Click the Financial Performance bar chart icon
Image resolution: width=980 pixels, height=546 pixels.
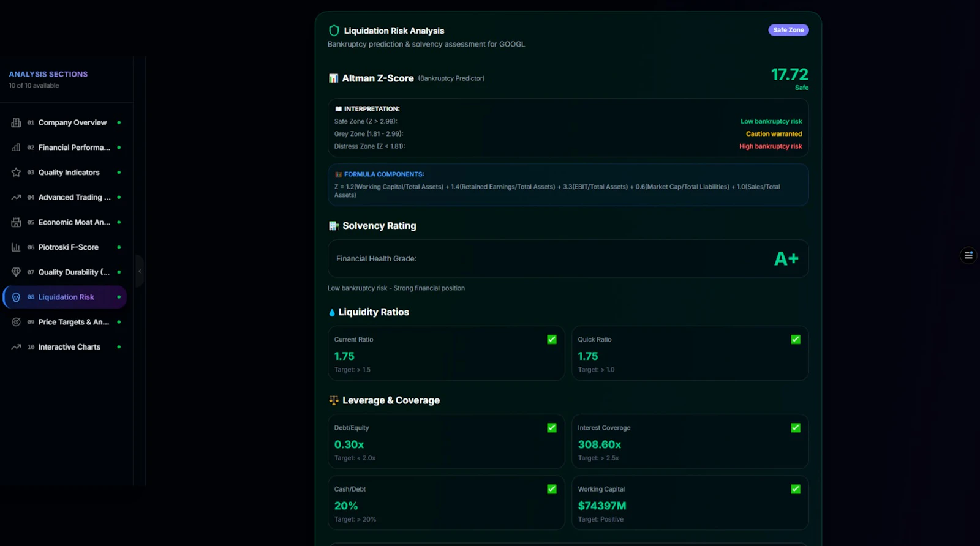pyautogui.click(x=16, y=148)
